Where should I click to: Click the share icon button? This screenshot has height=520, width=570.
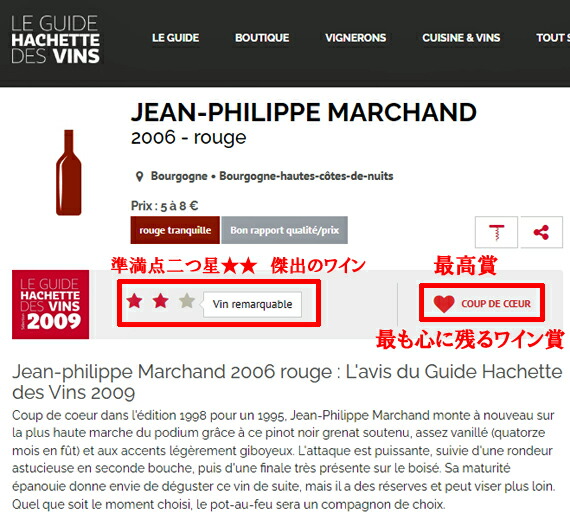coord(541,232)
